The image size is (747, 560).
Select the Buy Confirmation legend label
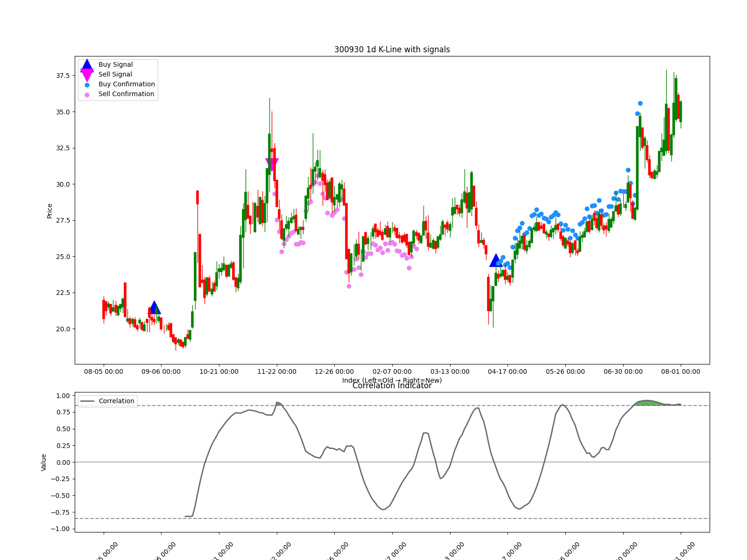pos(127,84)
